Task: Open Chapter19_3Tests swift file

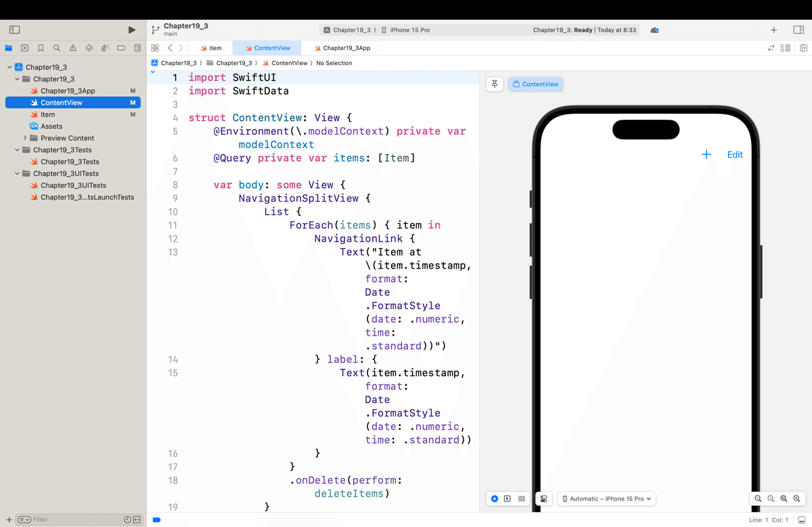Action: click(70, 162)
